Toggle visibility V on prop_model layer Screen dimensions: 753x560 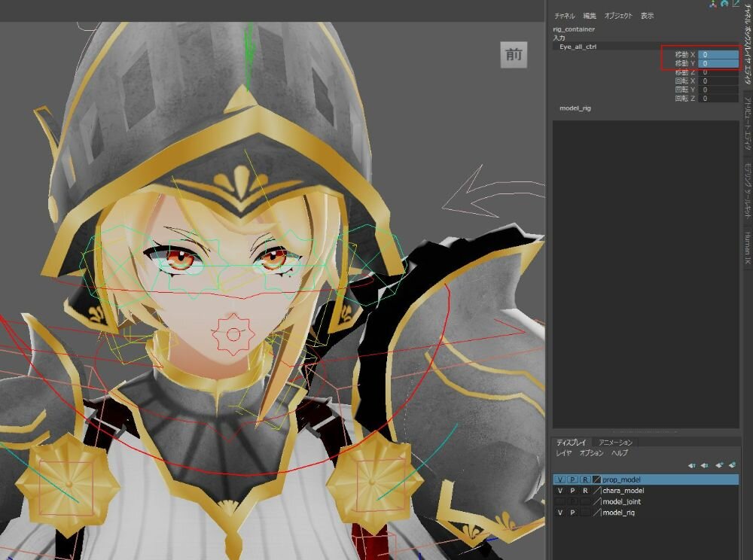click(x=559, y=479)
